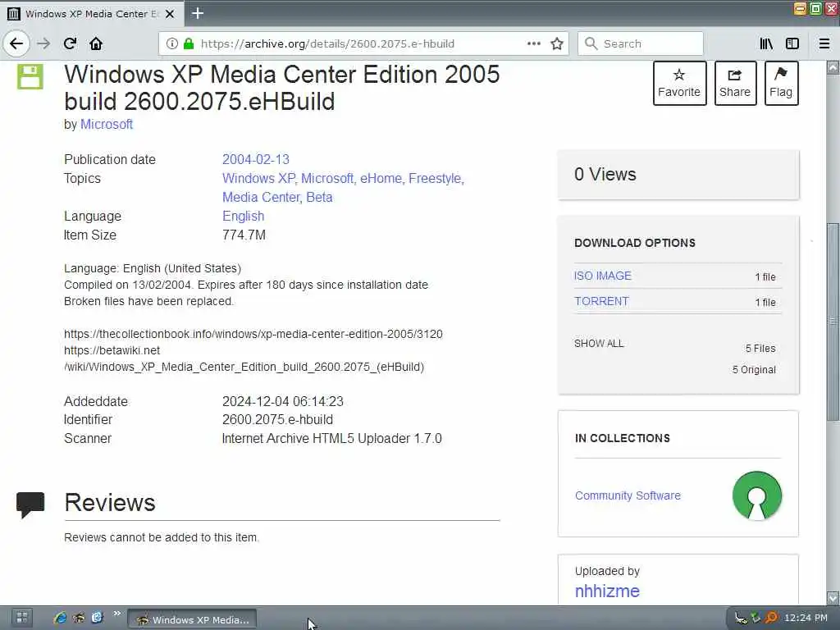Open the Microsoft creator link

(x=107, y=125)
